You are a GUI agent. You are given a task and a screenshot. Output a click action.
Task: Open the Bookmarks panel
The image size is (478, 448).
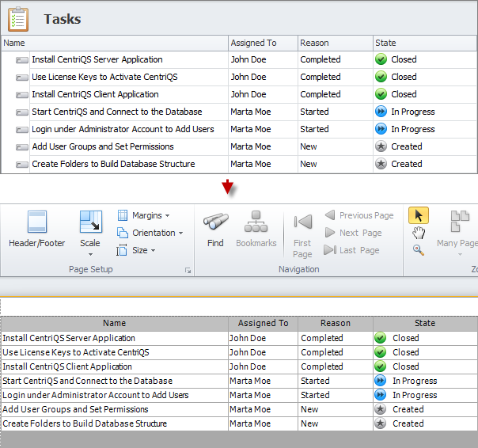256,230
